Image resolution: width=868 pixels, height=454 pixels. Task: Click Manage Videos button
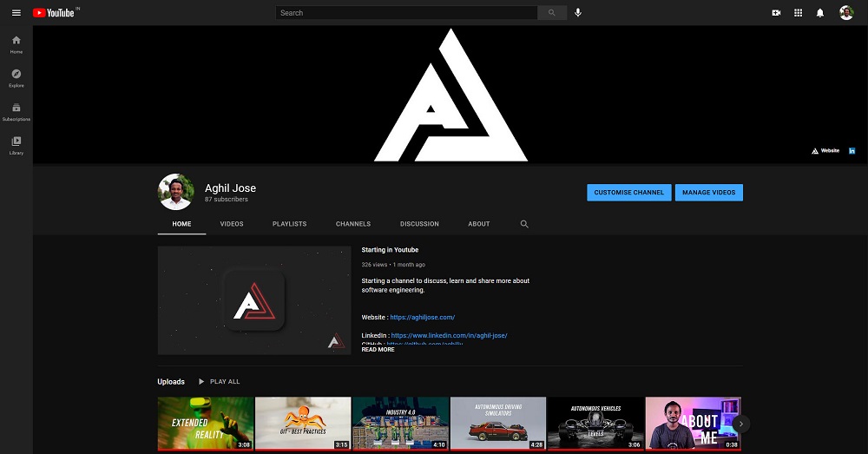click(x=708, y=193)
